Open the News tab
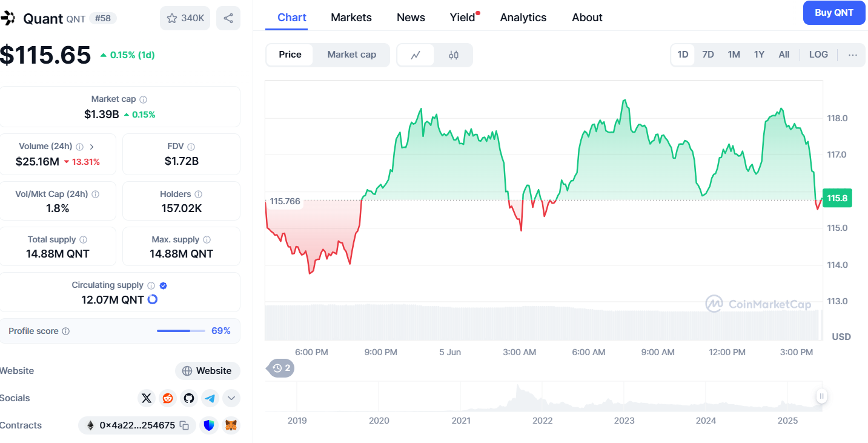The height and width of the screenshot is (443, 868). [x=411, y=18]
